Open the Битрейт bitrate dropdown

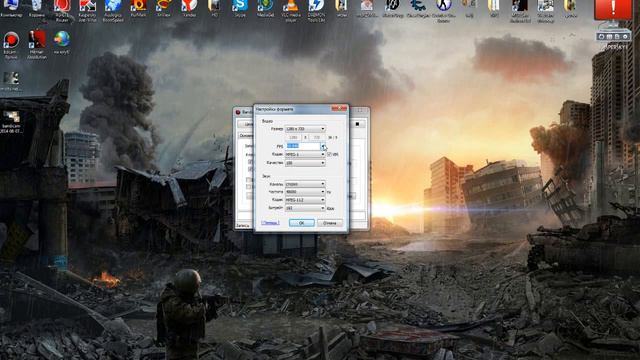305,208
